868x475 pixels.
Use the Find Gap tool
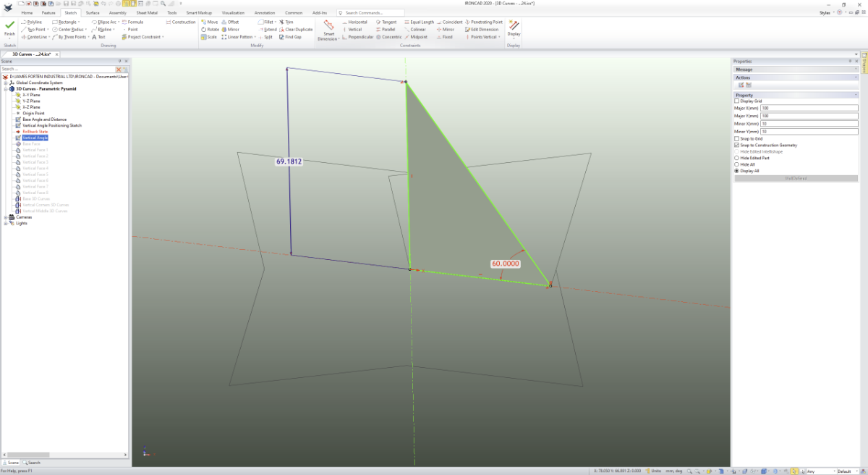pyautogui.click(x=290, y=36)
